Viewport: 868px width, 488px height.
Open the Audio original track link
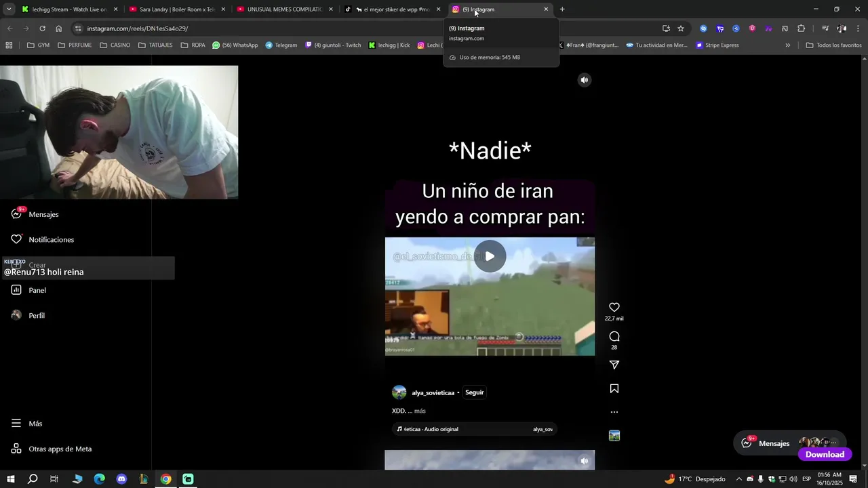(475, 429)
